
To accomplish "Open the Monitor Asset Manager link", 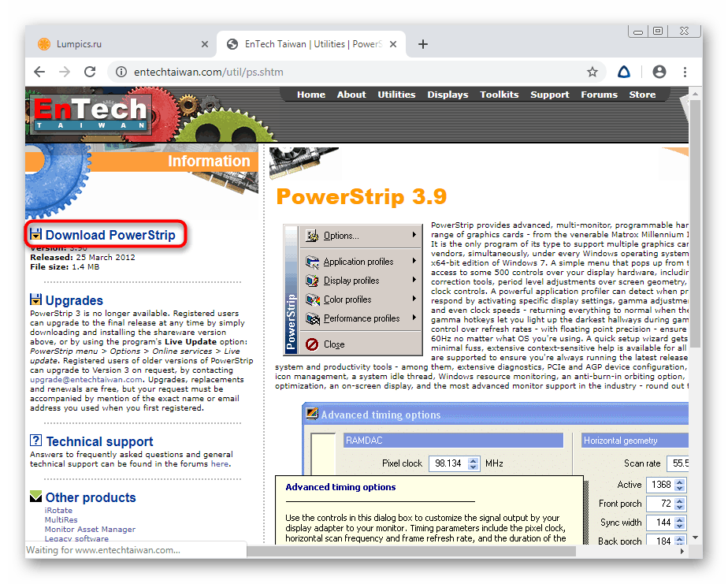I will (90, 529).
